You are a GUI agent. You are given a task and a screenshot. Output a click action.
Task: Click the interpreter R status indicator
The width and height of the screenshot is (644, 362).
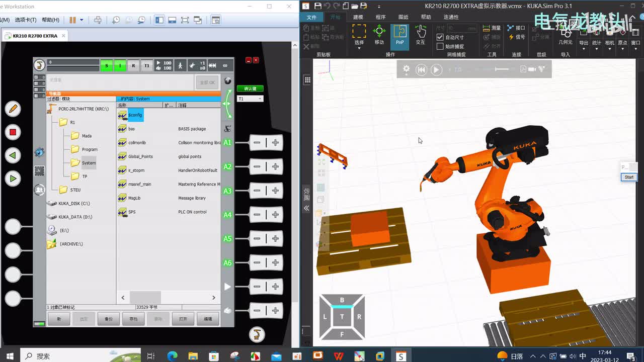click(133, 65)
